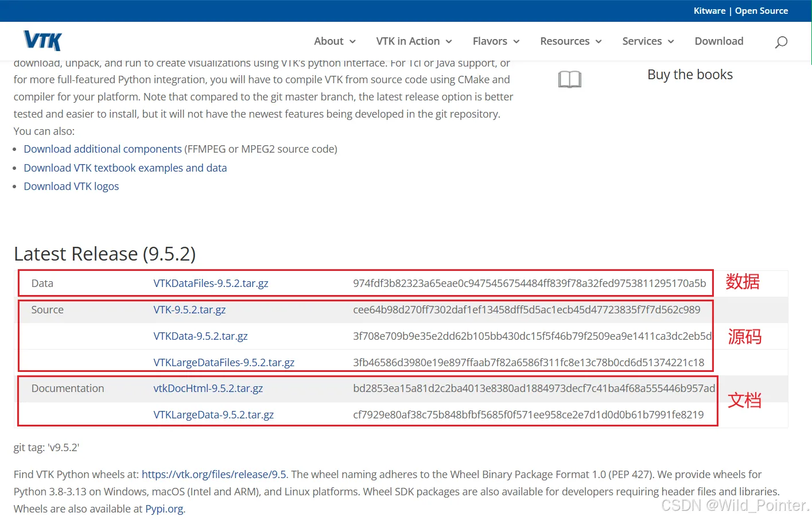Select the Source row label
The width and height of the screenshot is (812, 520).
coord(47,310)
